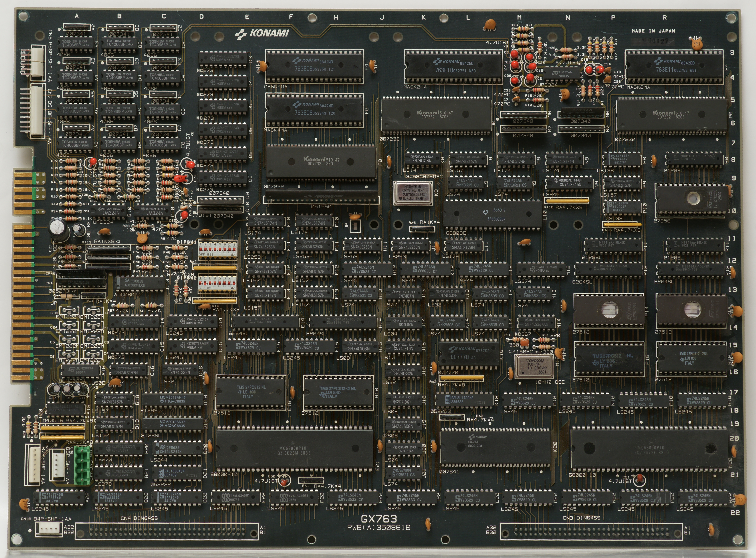Click the GX763 board label
Image resolution: width=756 pixels, height=558 pixels.
[x=379, y=519]
